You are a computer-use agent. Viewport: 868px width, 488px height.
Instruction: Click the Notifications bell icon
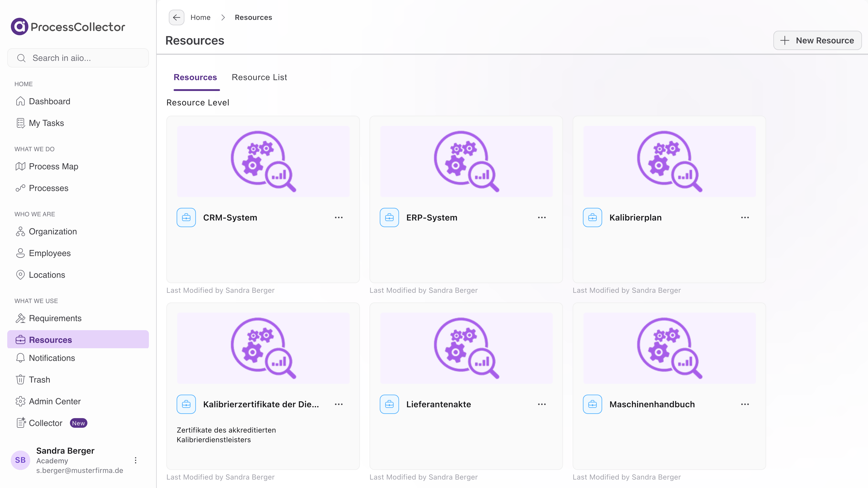click(20, 358)
